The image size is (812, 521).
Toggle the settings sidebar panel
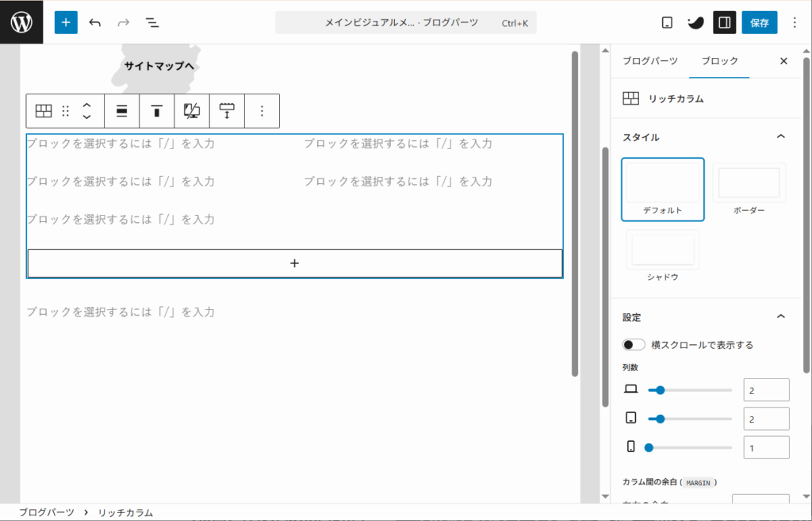[x=724, y=22]
